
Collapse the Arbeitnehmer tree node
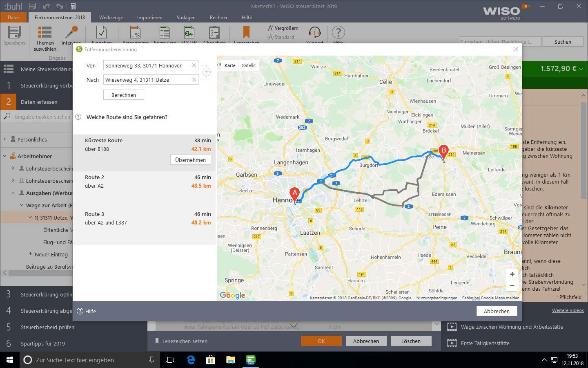click(x=4, y=156)
